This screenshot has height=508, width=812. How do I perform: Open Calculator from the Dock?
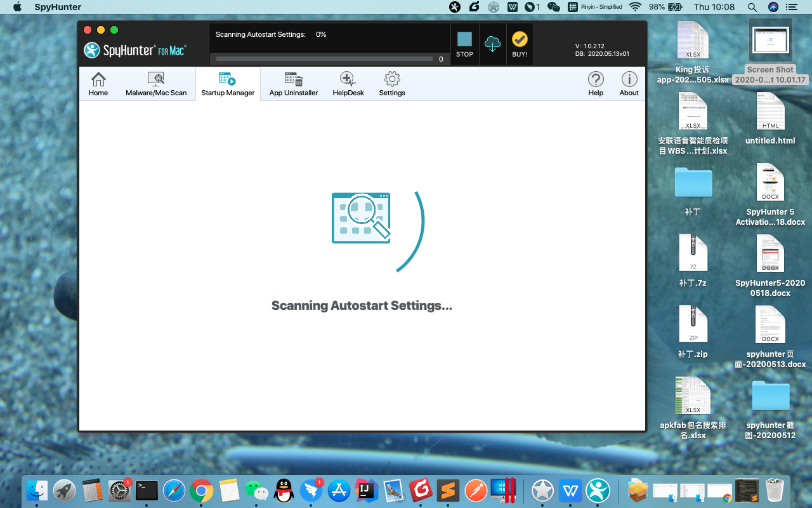(93, 490)
